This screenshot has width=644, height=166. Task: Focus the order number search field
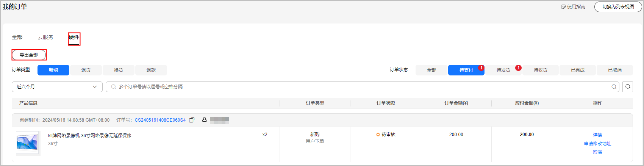(x=360, y=87)
